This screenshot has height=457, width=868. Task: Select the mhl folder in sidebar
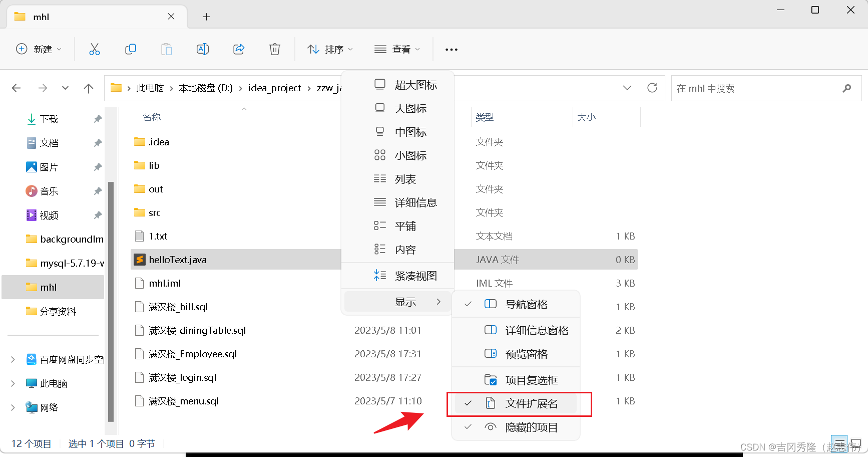(53, 287)
